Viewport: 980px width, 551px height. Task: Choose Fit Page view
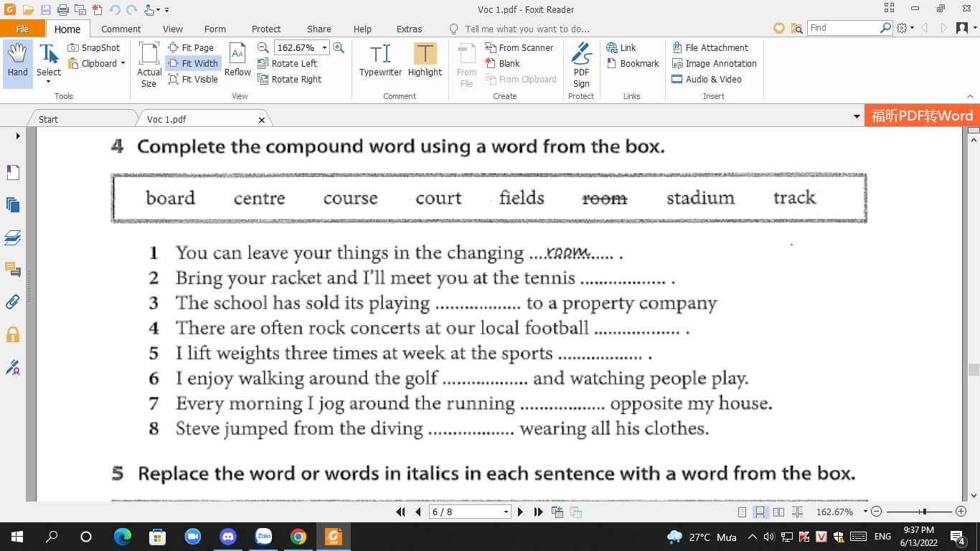(x=192, y=47)
